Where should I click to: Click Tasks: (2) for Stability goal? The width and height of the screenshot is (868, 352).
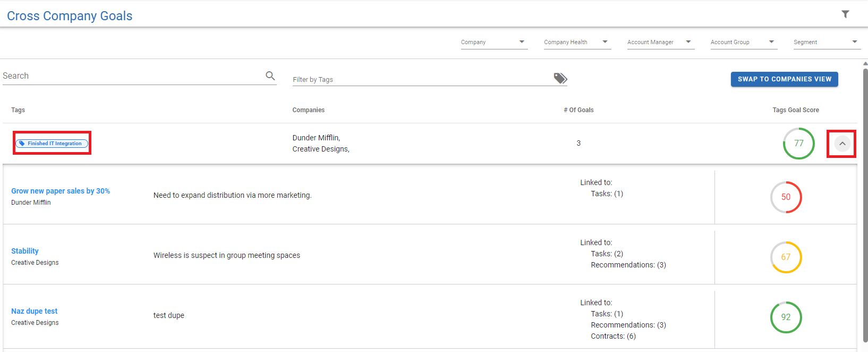607,254
